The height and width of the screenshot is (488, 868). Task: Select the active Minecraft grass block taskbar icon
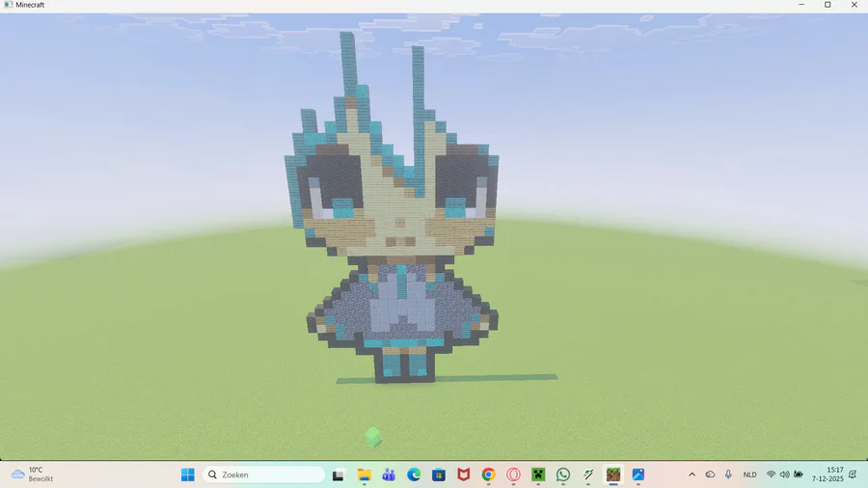612,474
